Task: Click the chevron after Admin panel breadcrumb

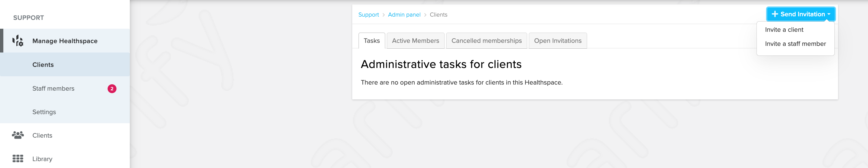Action: (425, 15)
